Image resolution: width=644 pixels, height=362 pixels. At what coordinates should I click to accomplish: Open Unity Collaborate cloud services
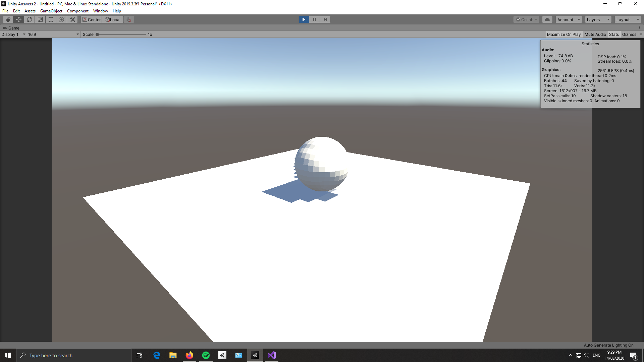[x=547, y=19]
